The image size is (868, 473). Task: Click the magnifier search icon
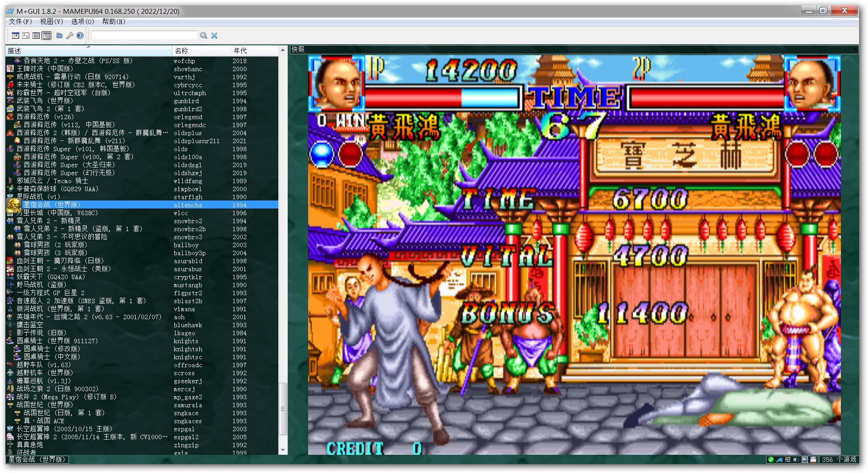(x=204, y=36)
